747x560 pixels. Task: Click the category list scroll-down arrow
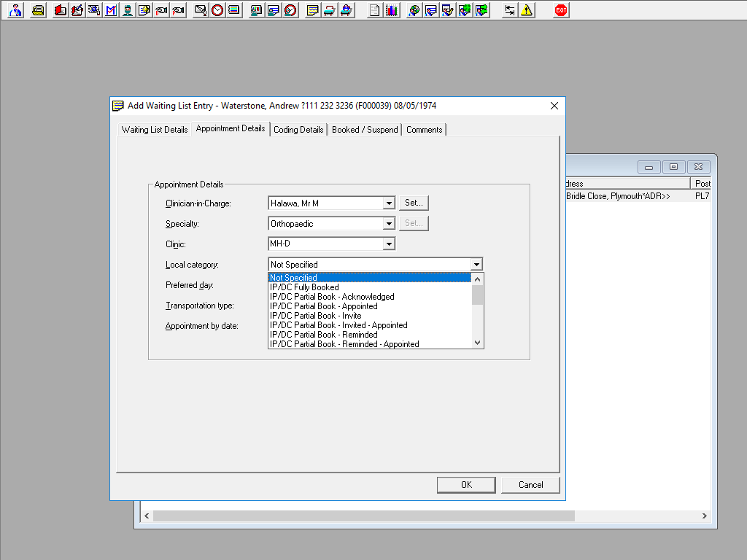click(477, 343)
